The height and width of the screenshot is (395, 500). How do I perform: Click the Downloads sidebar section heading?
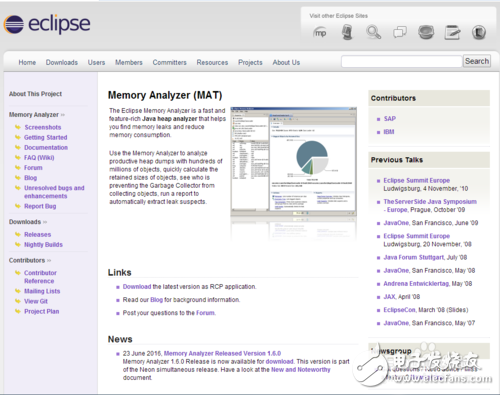click(25, 222)
